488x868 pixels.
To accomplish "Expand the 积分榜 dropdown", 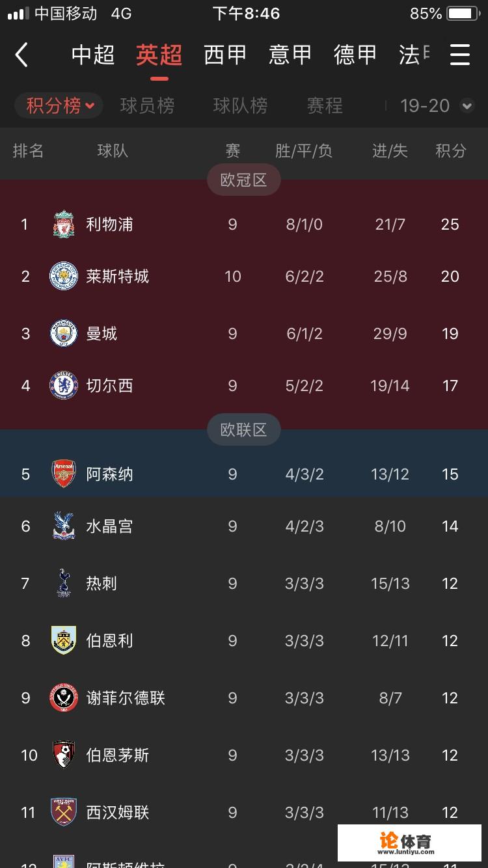I will click(61, 105).
